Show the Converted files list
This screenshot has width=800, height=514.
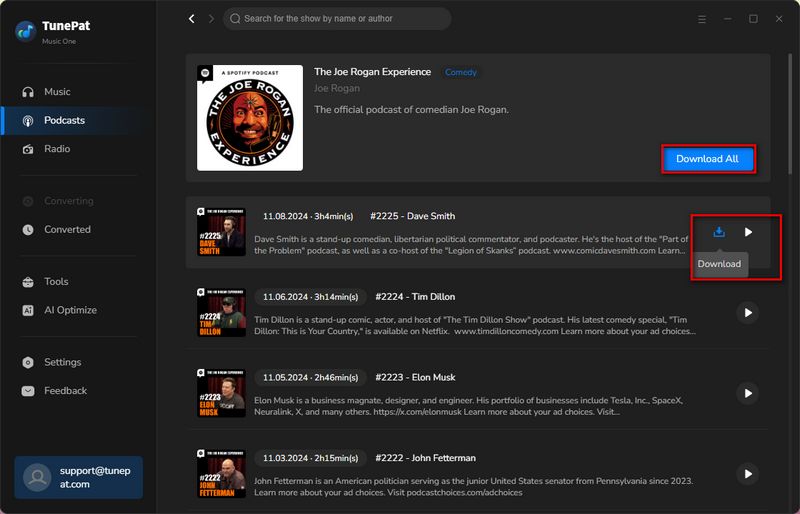tap(67, 229)
